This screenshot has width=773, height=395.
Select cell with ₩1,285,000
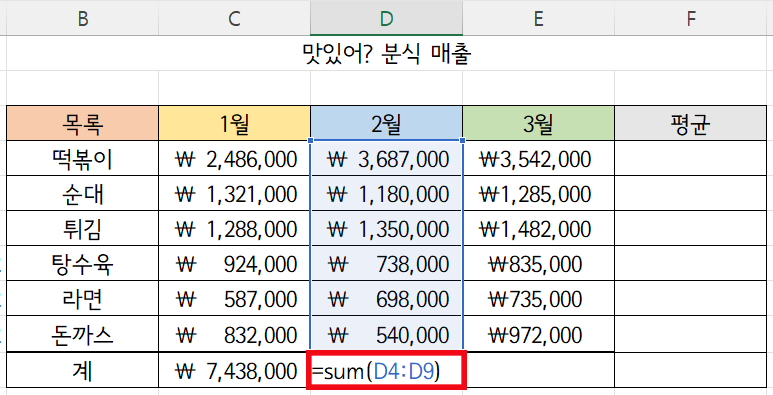pyautogui.click(x=538, y=193)
